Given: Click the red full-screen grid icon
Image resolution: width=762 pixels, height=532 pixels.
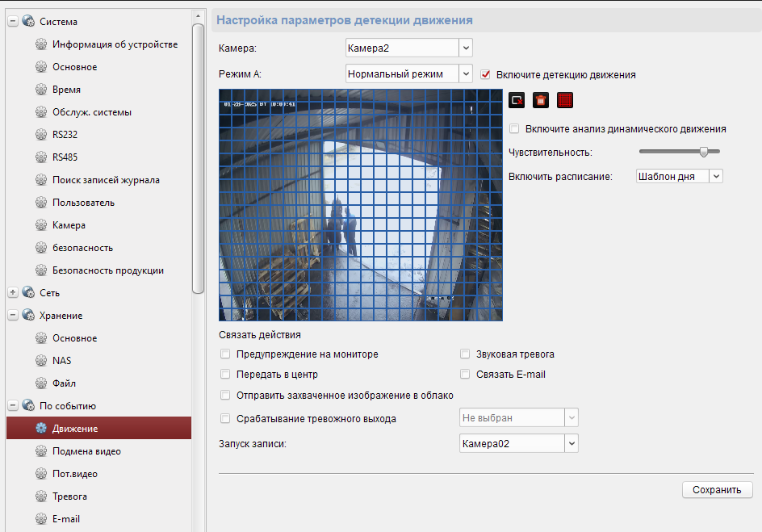Looking at the screenshot, I should point(564,100).
